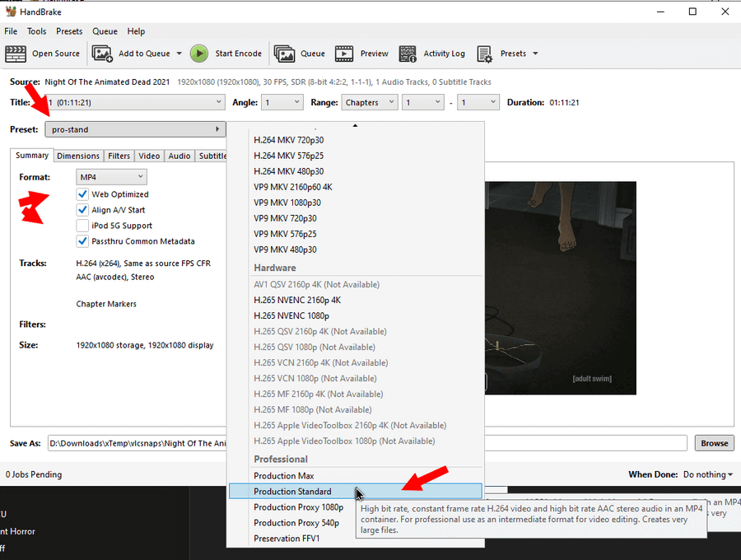Screen dimensions: 741x560
Task: Choose H.265 NVENC 1080p preset
Action: point(291,316)
